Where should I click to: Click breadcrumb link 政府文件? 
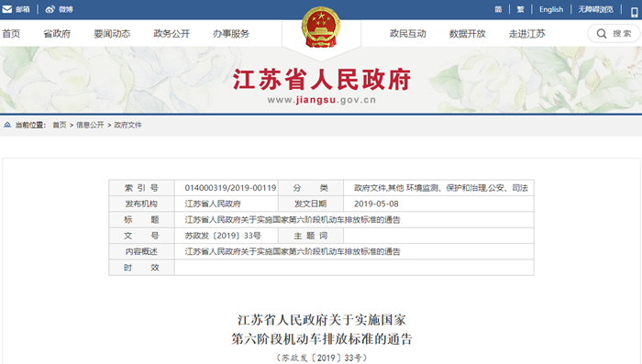[127, 125]
